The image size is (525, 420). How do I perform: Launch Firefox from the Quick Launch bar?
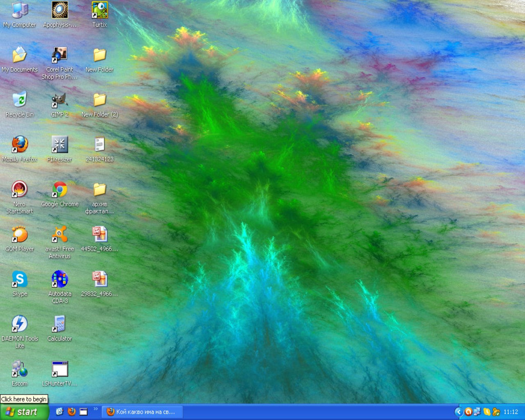coord(72,412)
